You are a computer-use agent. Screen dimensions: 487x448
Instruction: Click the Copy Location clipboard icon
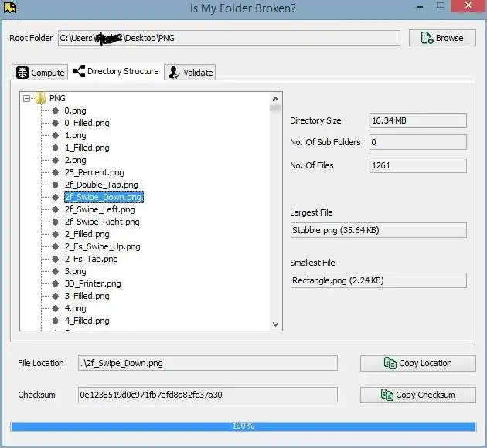[390, 363]
